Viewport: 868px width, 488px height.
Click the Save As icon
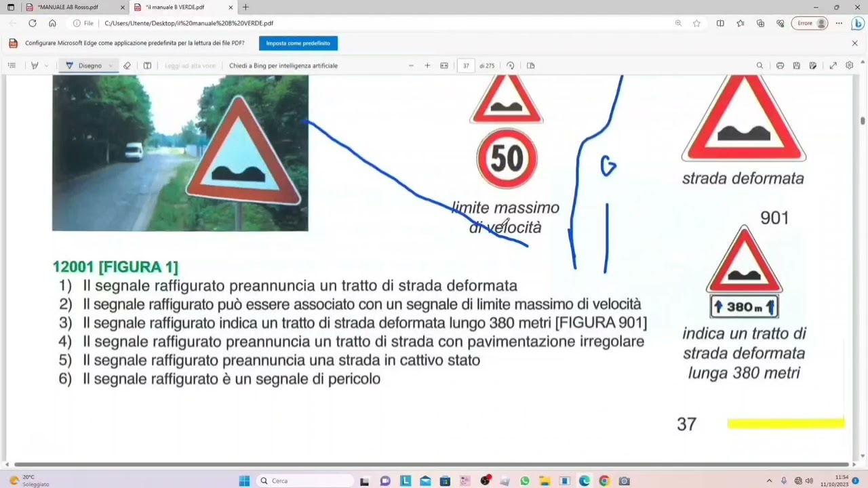[812, 66]
